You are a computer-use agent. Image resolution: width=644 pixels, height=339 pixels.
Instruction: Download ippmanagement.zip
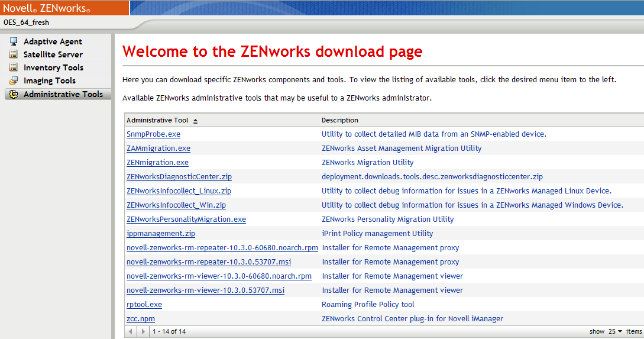click(161, 234)
